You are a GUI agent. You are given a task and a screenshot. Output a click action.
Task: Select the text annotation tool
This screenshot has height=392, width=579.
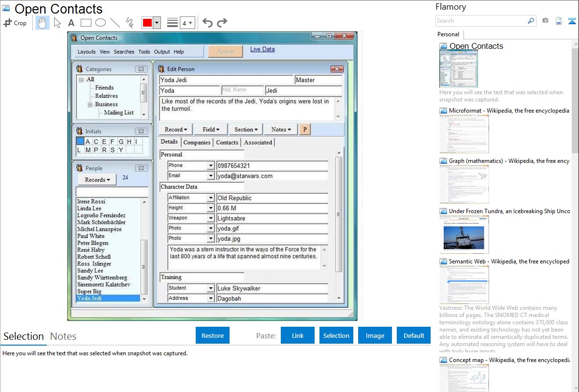[71, 23]
